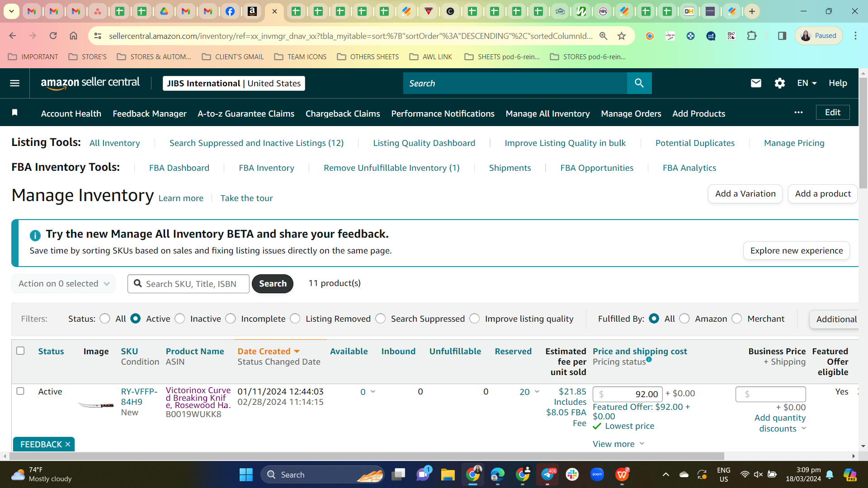Click the Search SKU, Title, ISBN field
This screenshot has width=868, height=488.
point(189,284)
